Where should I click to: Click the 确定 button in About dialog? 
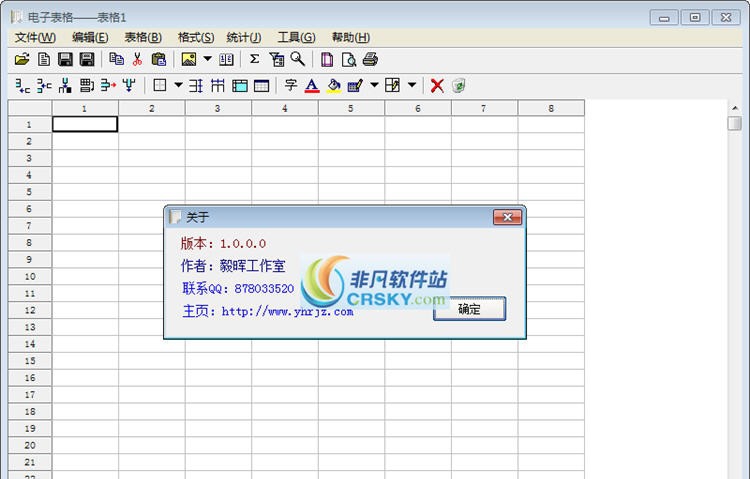click(469, 309)
